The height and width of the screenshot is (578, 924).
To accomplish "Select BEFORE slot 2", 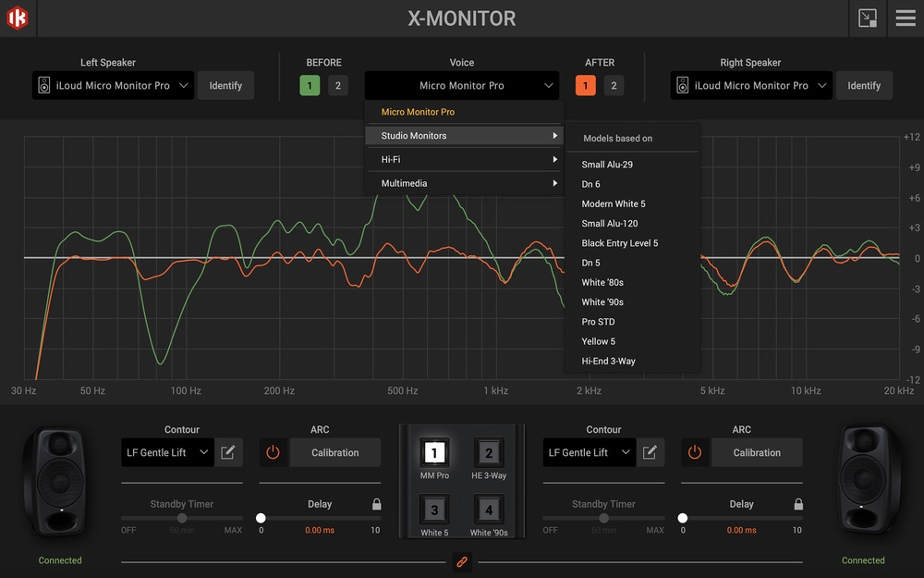I will pyautogui.click(x=337, y=86).
